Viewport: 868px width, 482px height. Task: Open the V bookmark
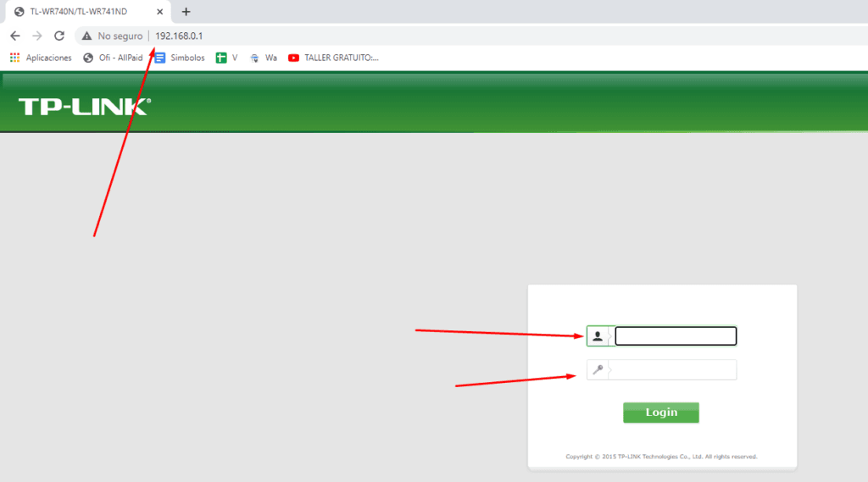click(x=227, y=58)
